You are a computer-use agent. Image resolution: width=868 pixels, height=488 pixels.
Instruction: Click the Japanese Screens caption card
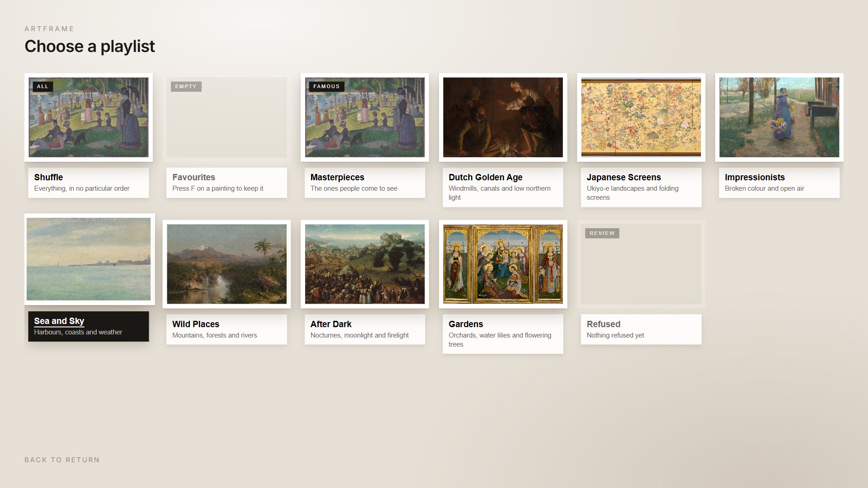[641, 187]
